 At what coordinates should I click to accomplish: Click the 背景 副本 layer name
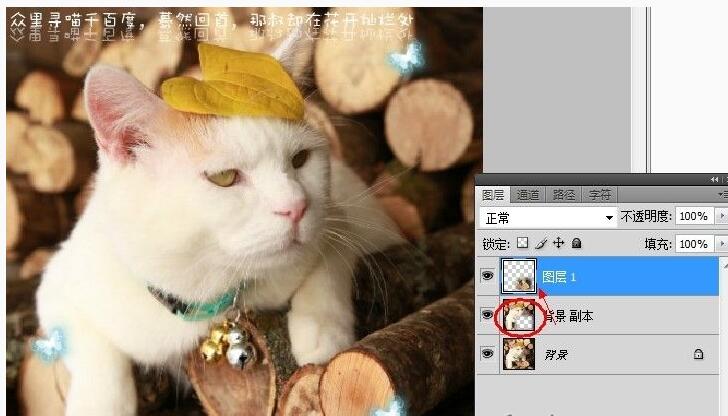coord(569,316)
